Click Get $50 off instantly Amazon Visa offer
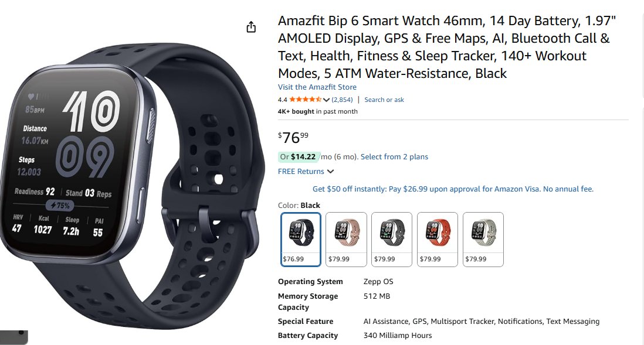644x345 pixels. tap(453, 189)
